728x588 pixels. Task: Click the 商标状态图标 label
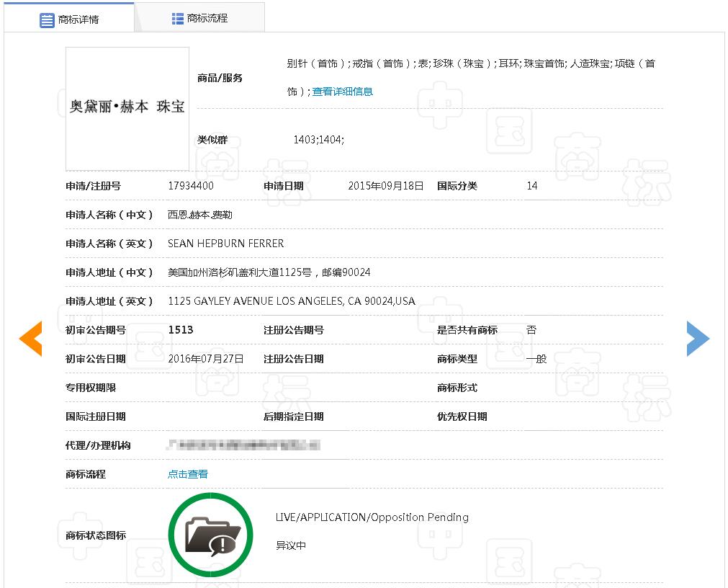tap(96, 535)
